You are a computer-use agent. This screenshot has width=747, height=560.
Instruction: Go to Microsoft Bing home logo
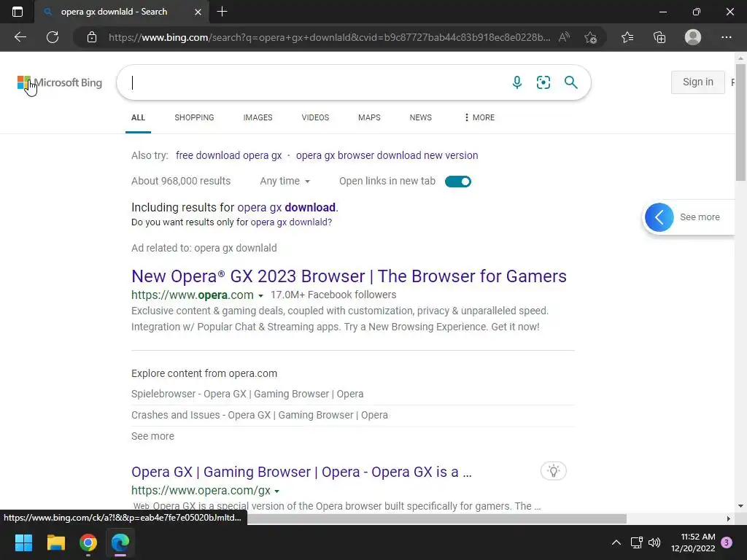click(60, 82)
